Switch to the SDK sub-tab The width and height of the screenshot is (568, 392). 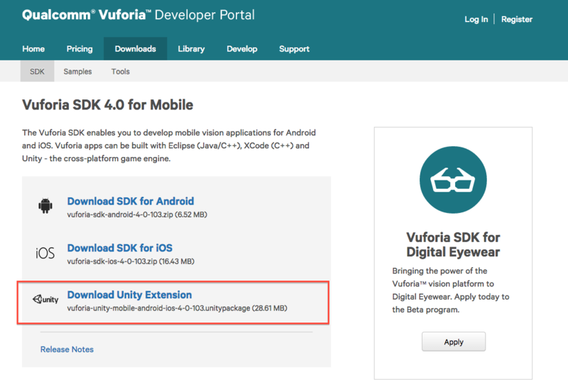coord(37,71)
